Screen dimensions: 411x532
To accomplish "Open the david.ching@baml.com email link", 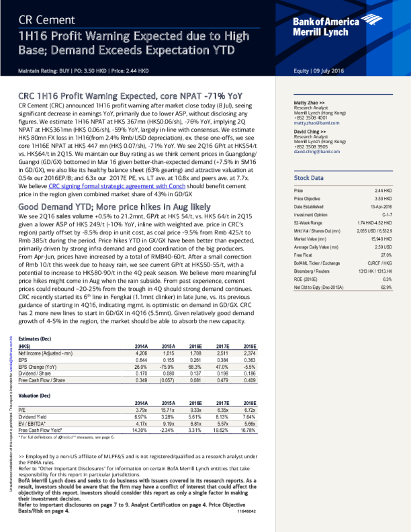I will pos(317,152).
